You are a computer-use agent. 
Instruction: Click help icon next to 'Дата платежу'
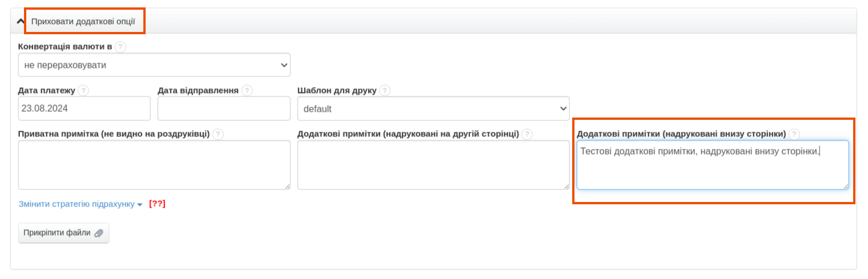[x=83, y=91]
